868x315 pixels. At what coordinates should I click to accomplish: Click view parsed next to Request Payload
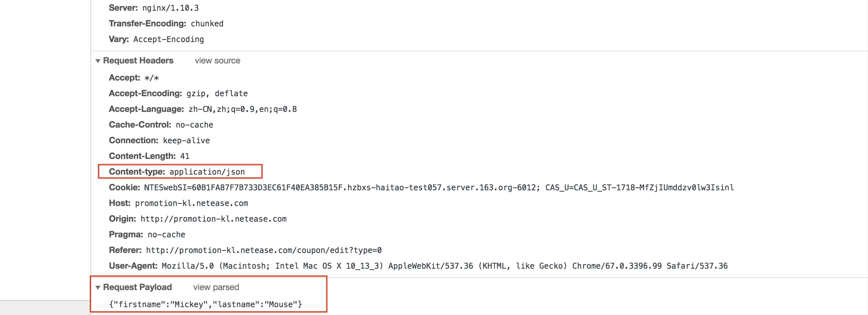click(x=216, y=287)
